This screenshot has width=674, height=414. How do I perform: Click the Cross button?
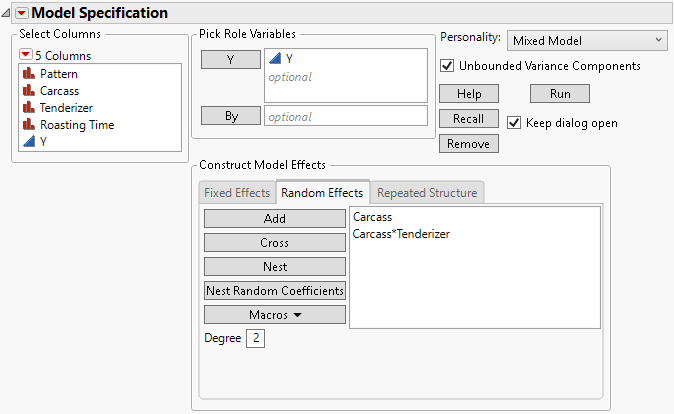[274, 242]
